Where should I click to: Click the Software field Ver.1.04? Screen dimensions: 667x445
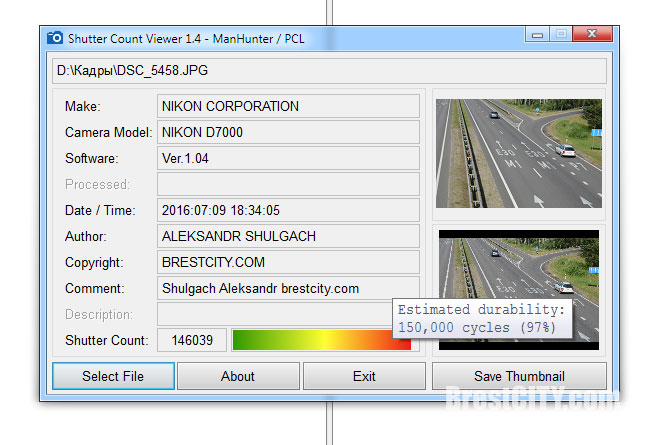pyautogui.click(x=288, y=158)
